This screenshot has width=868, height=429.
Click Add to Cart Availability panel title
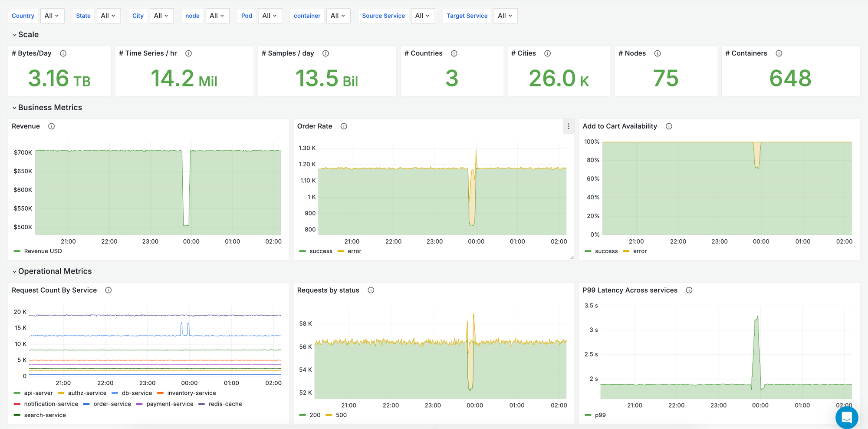[620, 126]
